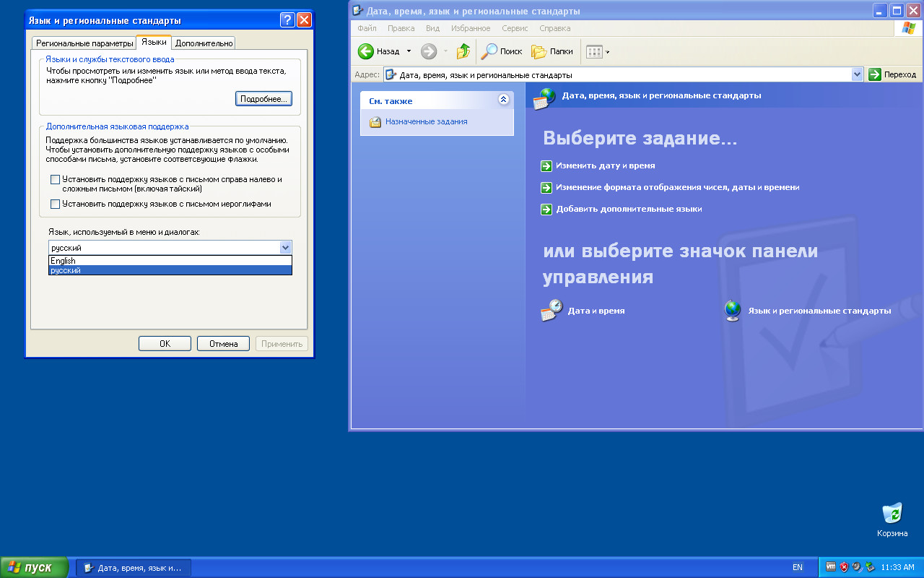Click the Применить button
Image resolution: width=924 pixels, height=578 pixels.
pyautogui.click(x=282, y=344)
